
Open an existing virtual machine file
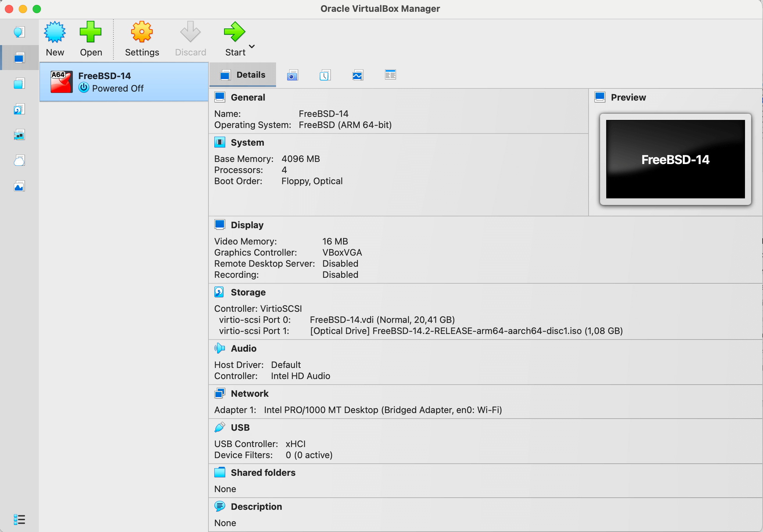tap(91, 38)
